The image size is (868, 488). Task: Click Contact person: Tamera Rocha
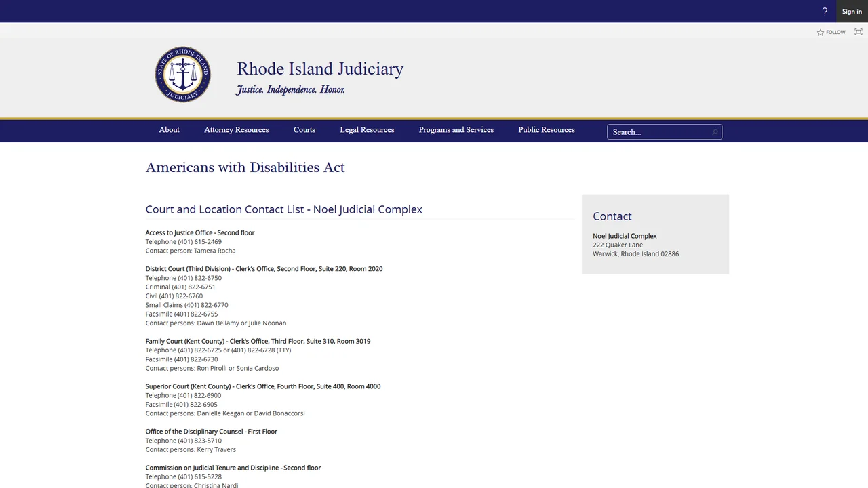(191, 251)
